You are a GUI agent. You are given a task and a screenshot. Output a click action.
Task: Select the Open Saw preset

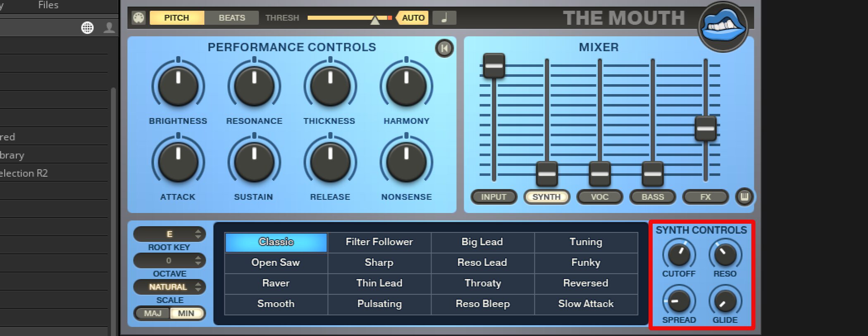click(x=276, y=263)
